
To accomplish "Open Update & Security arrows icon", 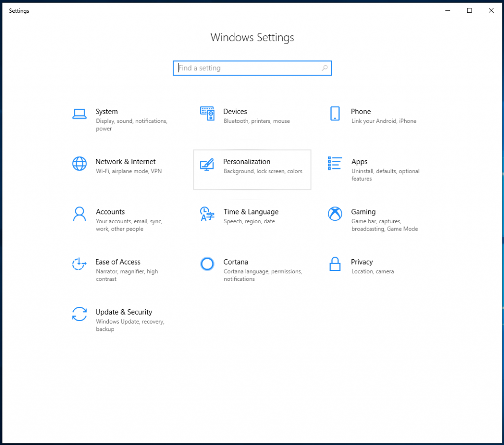I will tap(79, 314).
